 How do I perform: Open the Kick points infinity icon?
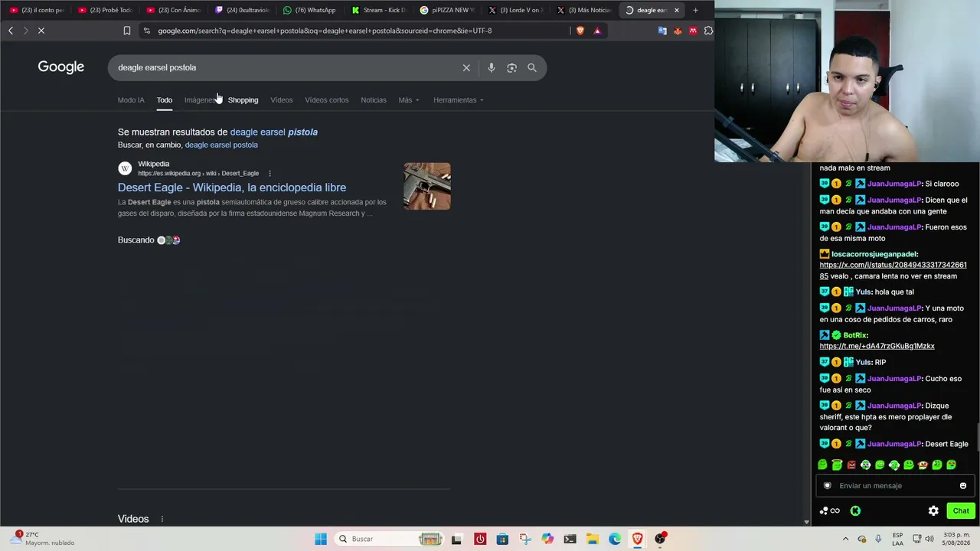(x=830, y=510)
